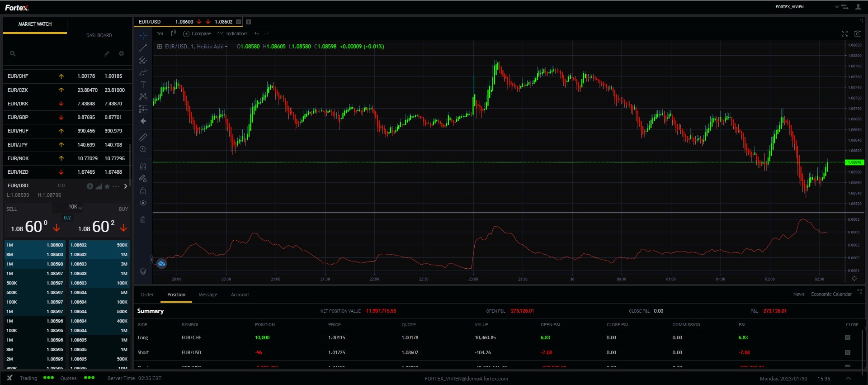This screenshot has width=868, height=385.
Task: Expand the FORTEX_VIVIEN account dropdown
Action: (x=837, y=7)
